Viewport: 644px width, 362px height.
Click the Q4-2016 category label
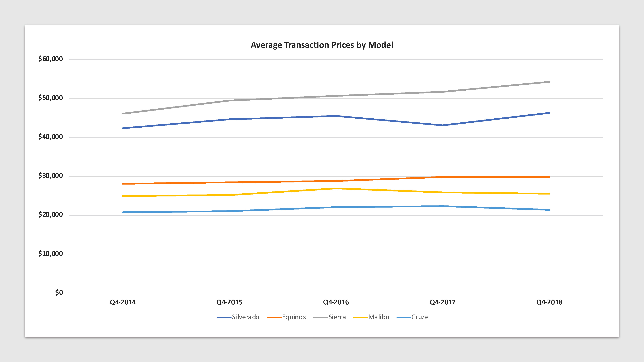(336, 302)
